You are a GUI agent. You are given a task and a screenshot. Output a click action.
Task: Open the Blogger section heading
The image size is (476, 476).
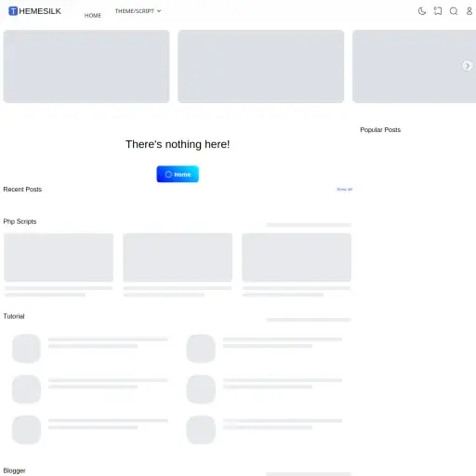click(14, 470)
